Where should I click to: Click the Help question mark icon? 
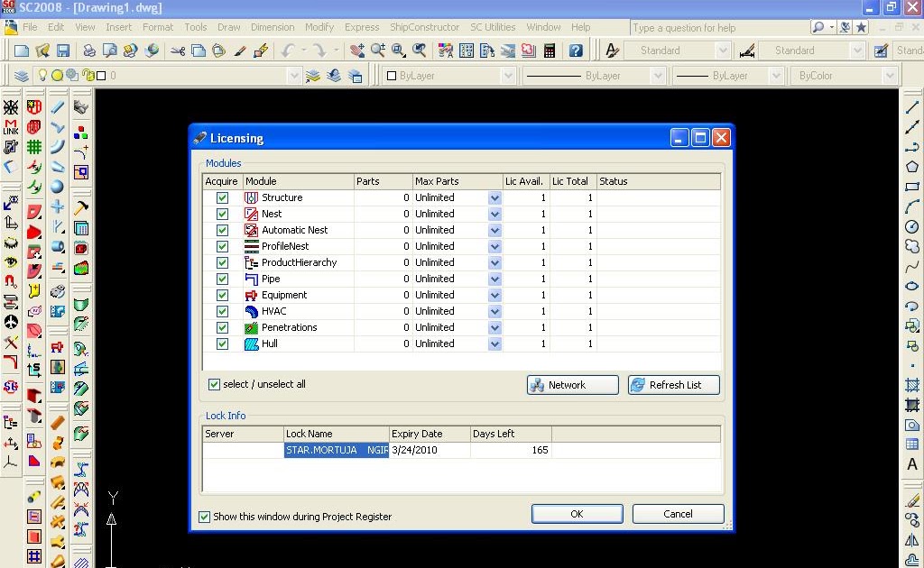click(x=576, y=50)
